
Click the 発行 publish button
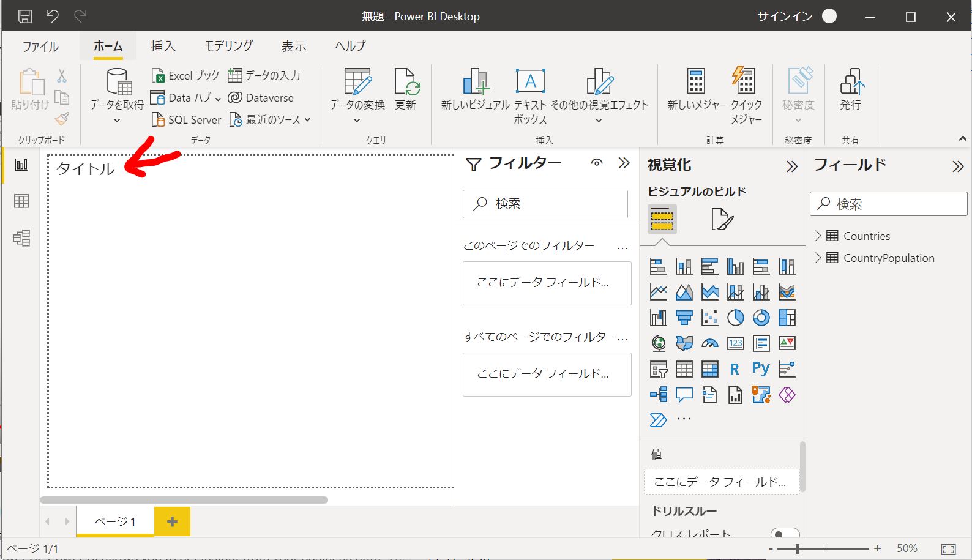(x=851, y=89)
